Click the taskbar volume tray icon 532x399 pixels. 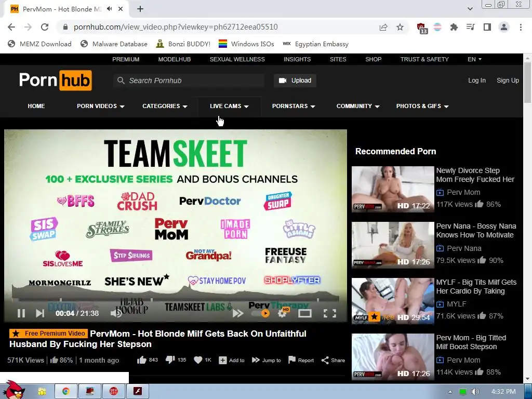tap(475, 392)
